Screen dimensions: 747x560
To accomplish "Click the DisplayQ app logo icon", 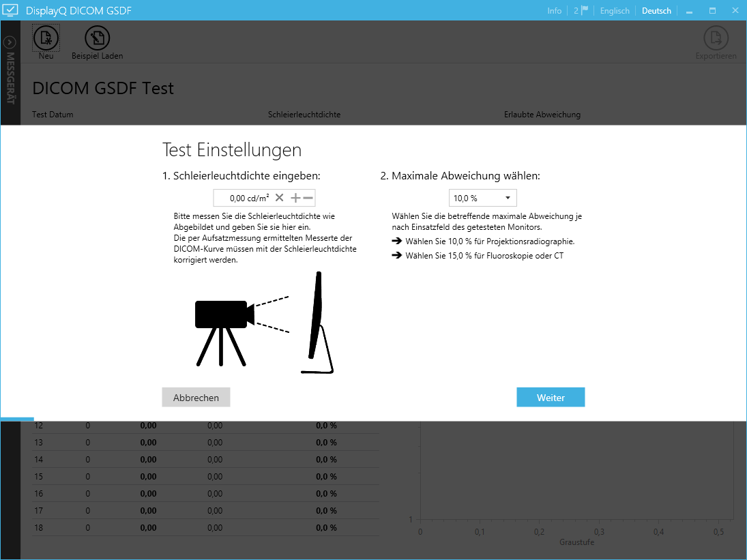I will click(x=11, y=10).
